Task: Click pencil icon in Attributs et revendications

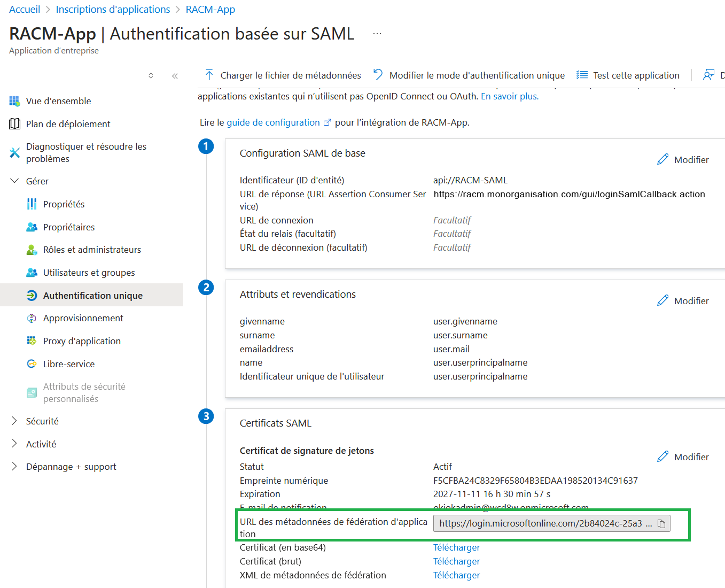Action: [x=663, y=300]
